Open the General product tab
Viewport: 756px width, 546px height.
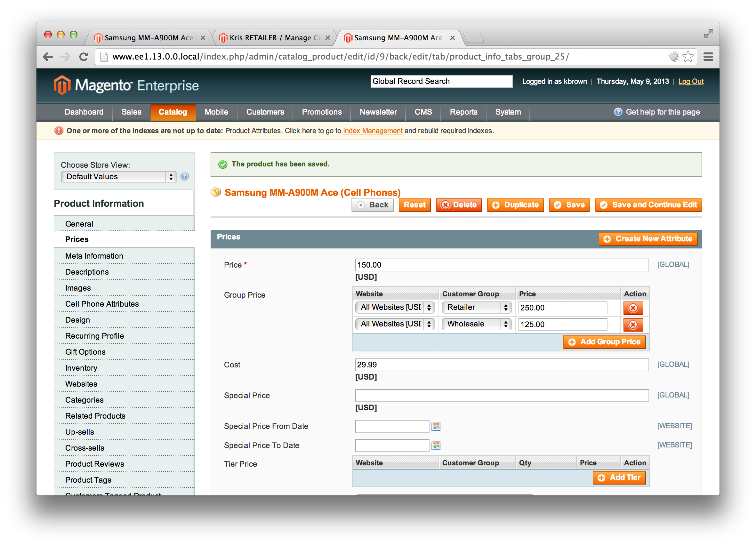(124, 224)
